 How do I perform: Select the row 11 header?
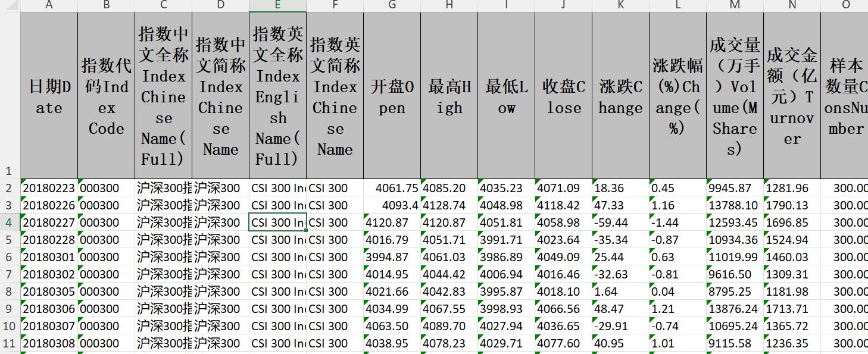[11, 343]
